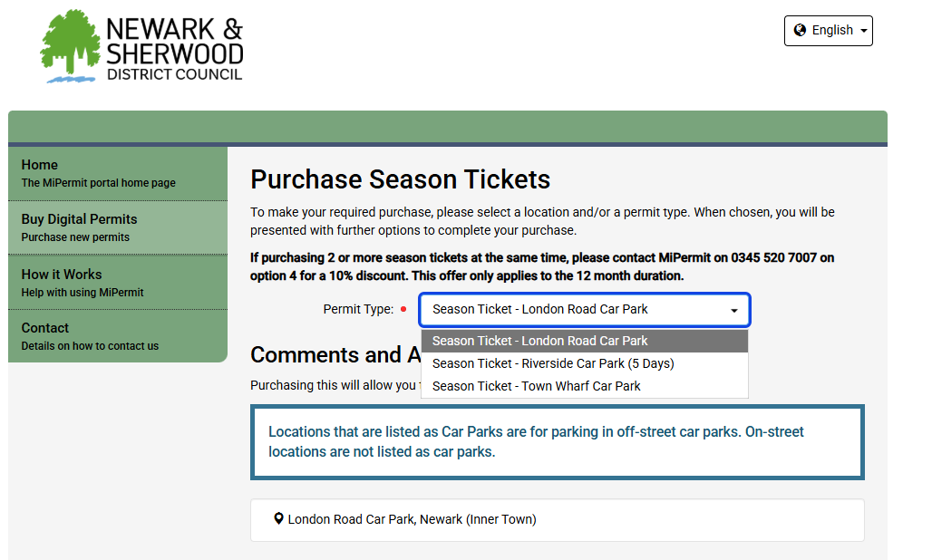Click the Permit Type field label
932x560 pixels.
click(x=358, y=309)
